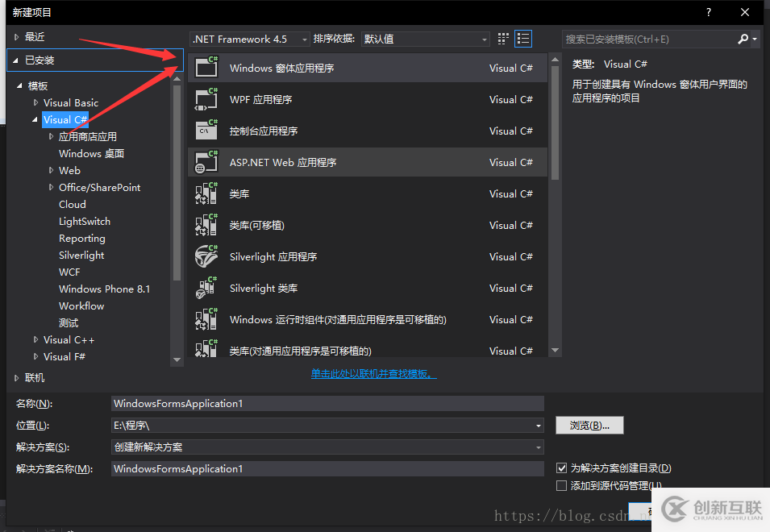Image resolution: width=770 pixels, height=532 pixels.
Task: Expand the 最近 section
Action: (17, 37)
